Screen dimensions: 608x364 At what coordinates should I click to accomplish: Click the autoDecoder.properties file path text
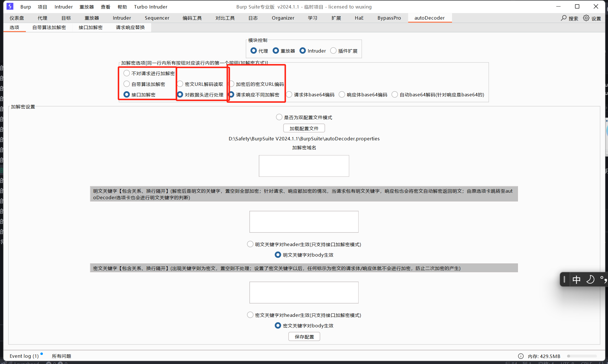(x=304, y=139)
